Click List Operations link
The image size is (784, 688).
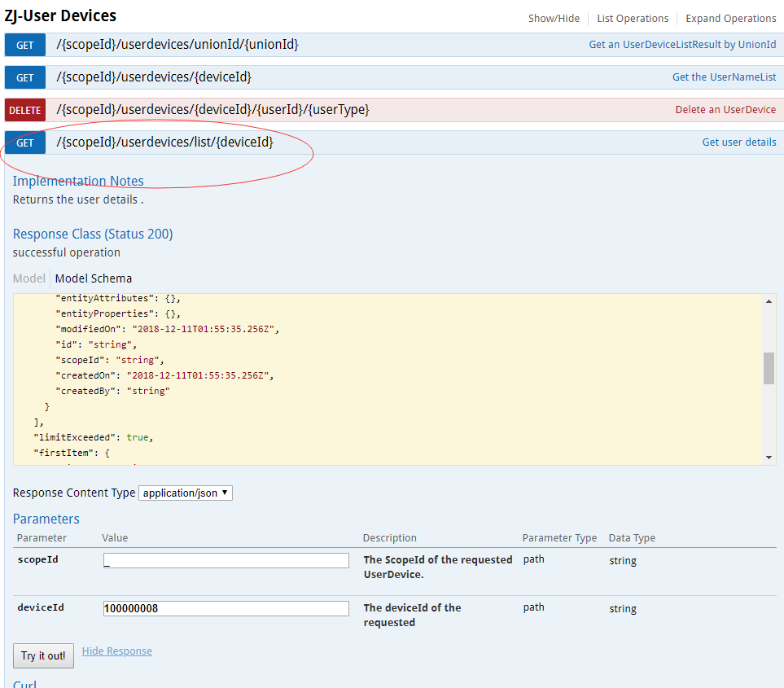click(x=633, y=19)
